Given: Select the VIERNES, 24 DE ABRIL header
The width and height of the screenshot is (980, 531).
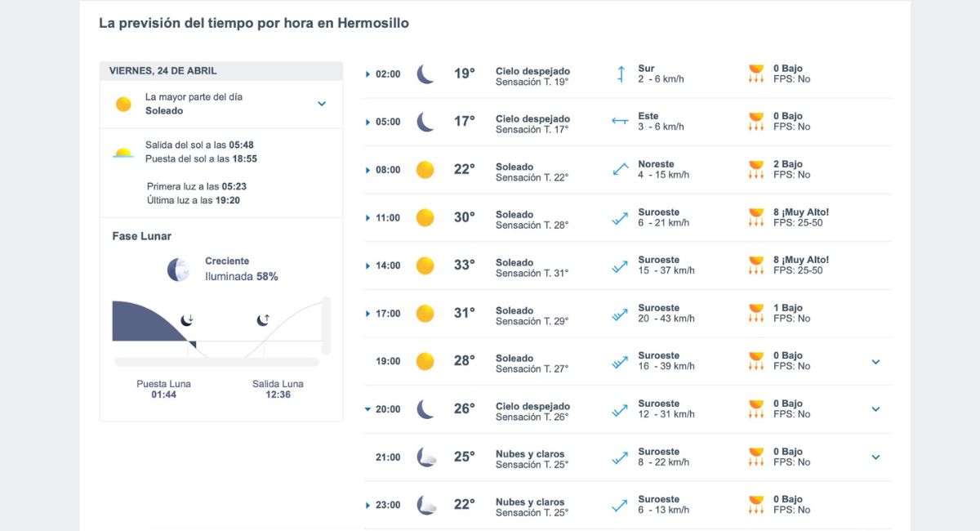Looking at the screenshot, I should [x=165, y=71].
